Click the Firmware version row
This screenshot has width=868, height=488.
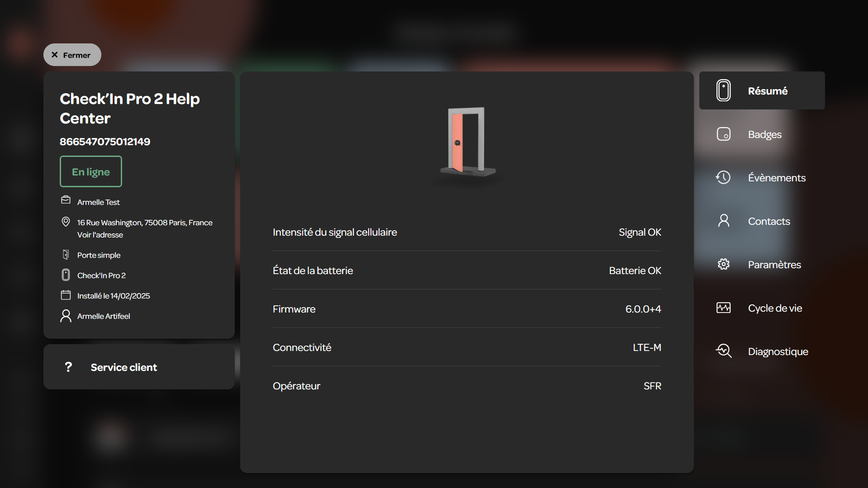pos(467,309)
